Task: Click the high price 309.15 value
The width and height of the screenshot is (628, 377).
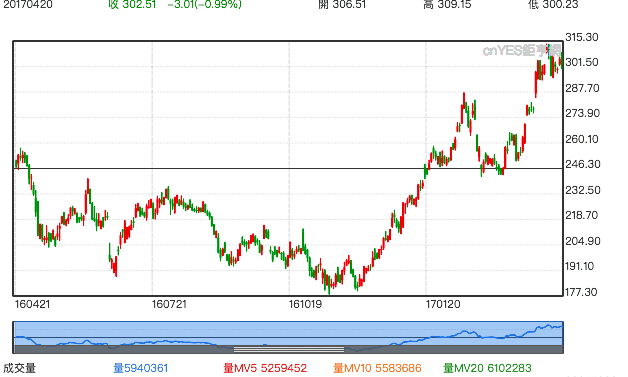Action: click(454, 4)
